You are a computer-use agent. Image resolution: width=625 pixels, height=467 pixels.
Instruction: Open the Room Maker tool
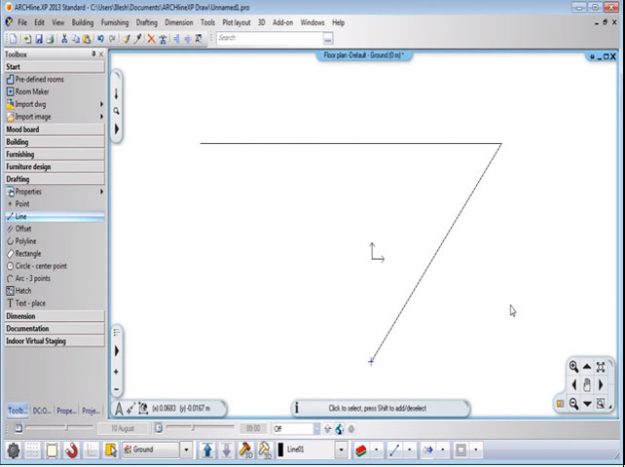(x=34, y=91)
